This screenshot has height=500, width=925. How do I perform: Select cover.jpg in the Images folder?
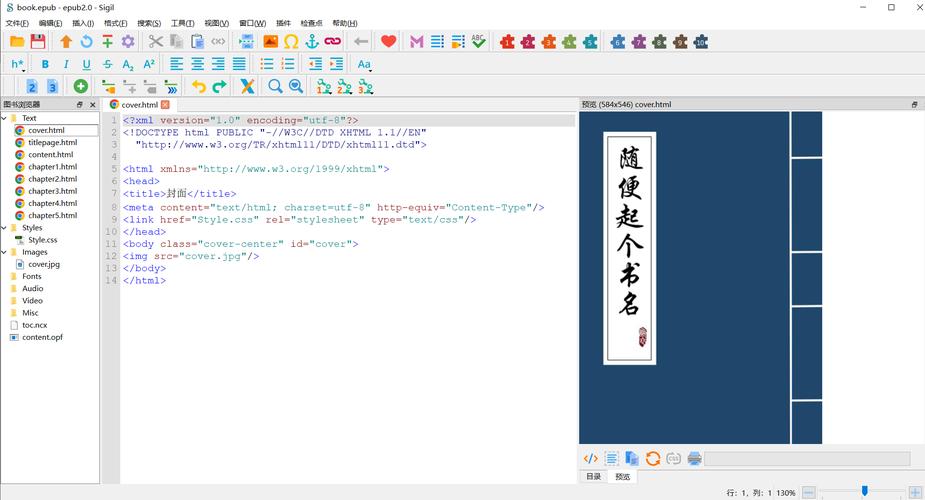coord(44,264)
